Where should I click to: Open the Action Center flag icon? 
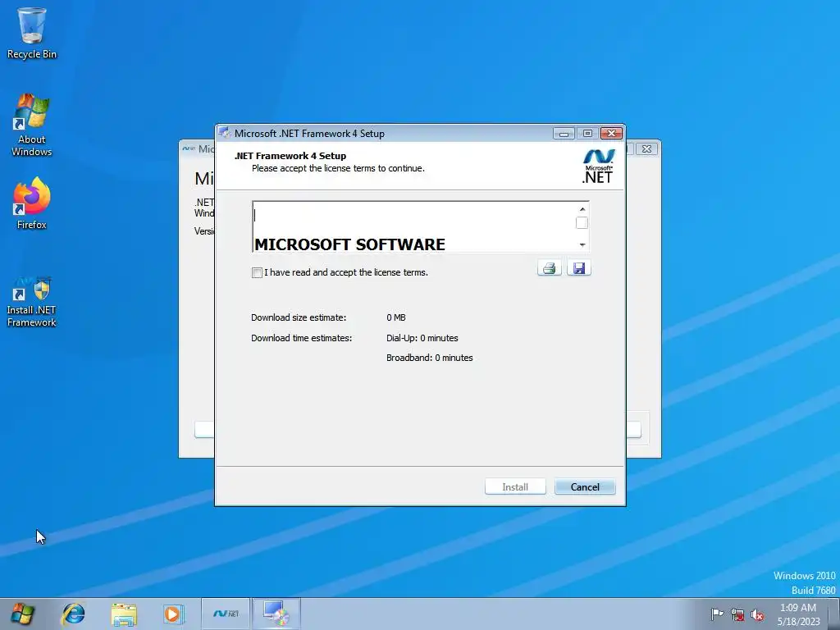coord(717,614)
